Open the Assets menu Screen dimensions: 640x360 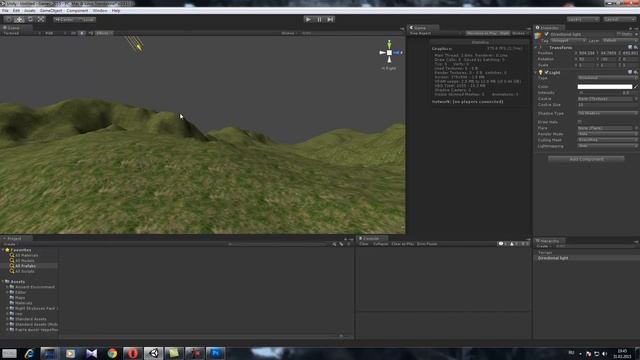29,11
